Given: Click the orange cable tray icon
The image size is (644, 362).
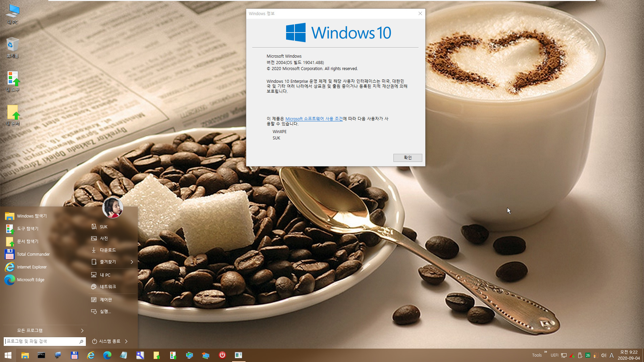Looking at the screenshot, I should [596, 355].
